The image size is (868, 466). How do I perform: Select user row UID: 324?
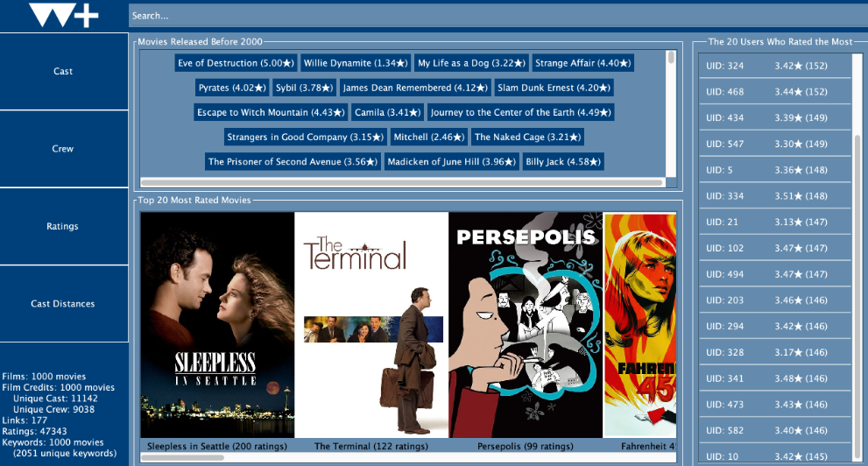[774, 66]
